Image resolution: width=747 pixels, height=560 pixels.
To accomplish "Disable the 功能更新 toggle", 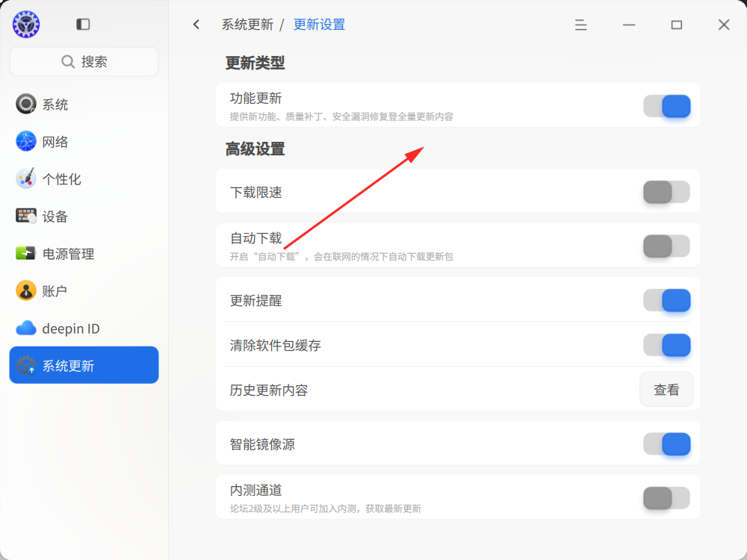I will tap(666, 106).
